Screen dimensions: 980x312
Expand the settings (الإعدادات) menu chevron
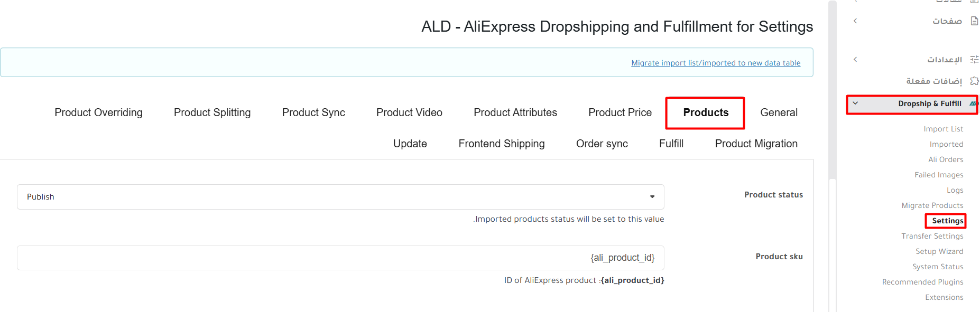[x=855, y=60]
